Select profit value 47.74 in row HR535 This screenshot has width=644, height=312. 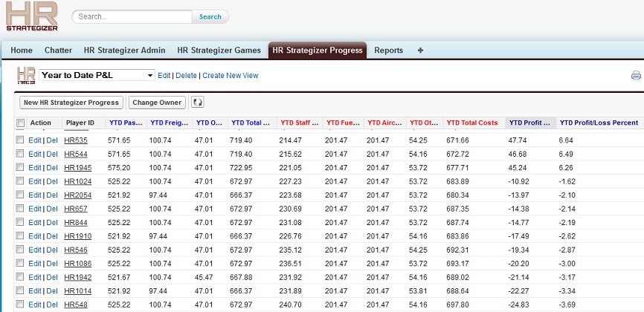tap(517, 140)
